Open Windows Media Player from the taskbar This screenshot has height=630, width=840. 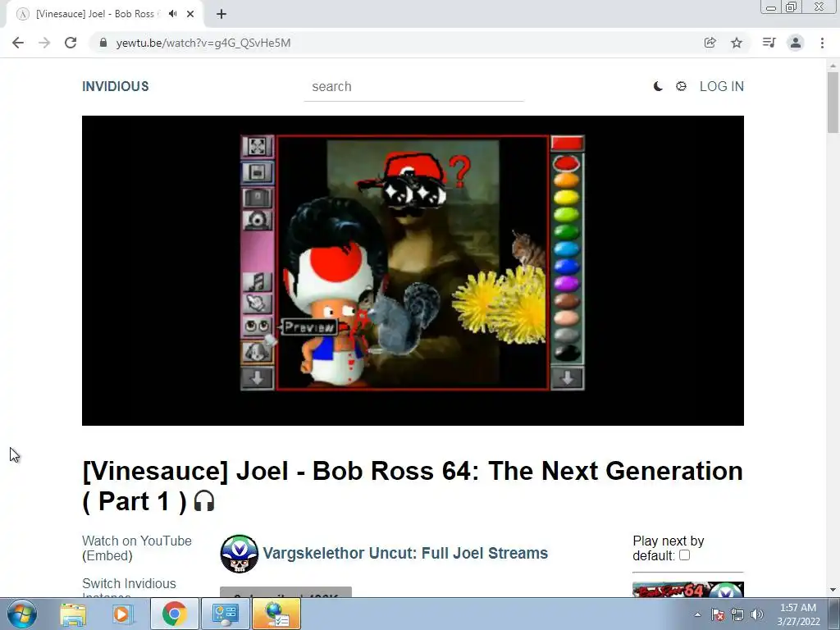click(123, 614)
